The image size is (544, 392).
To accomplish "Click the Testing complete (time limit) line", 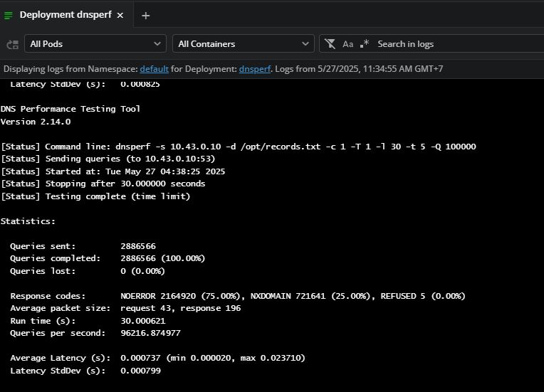I will pyautogui.click(x=95, y=196).
